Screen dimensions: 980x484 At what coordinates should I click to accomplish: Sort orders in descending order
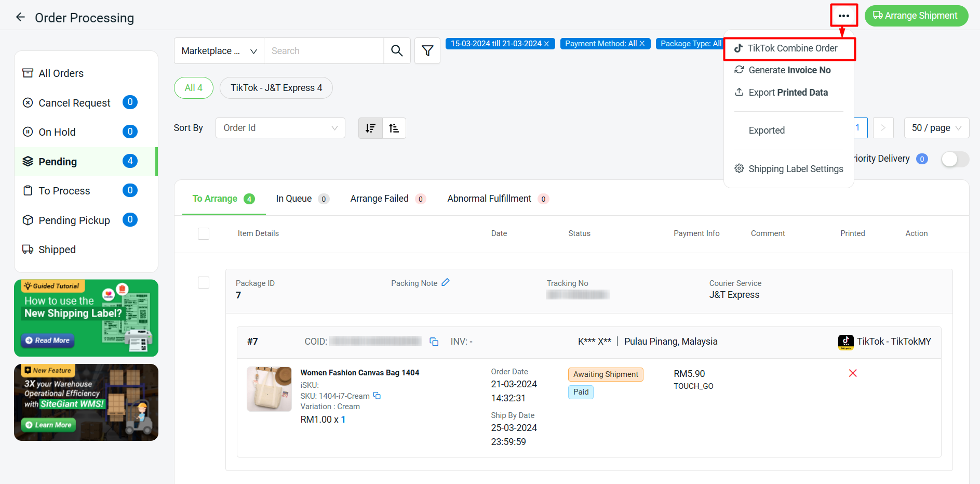pos(370,128)
